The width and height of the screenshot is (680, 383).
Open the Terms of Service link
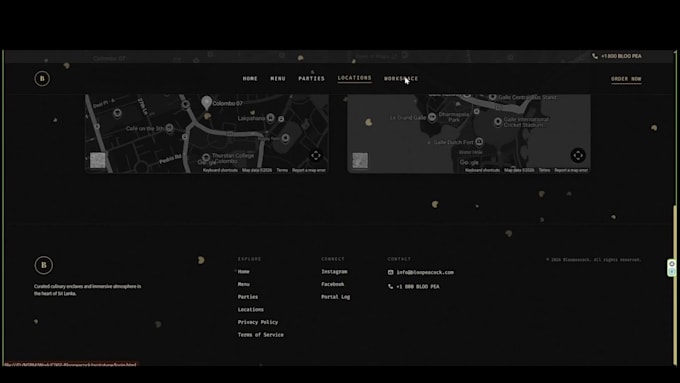(x=261, y=334)
